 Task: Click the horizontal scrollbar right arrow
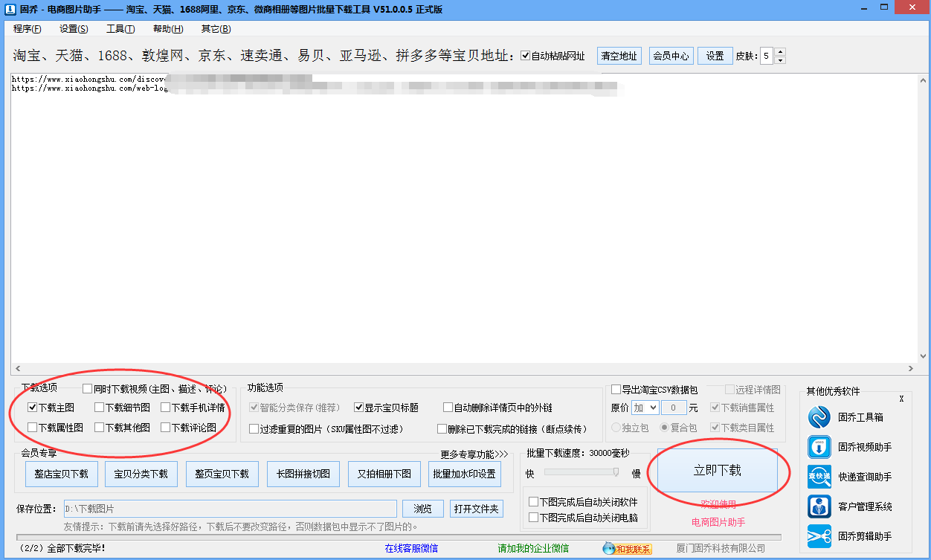tap(912, 369)
